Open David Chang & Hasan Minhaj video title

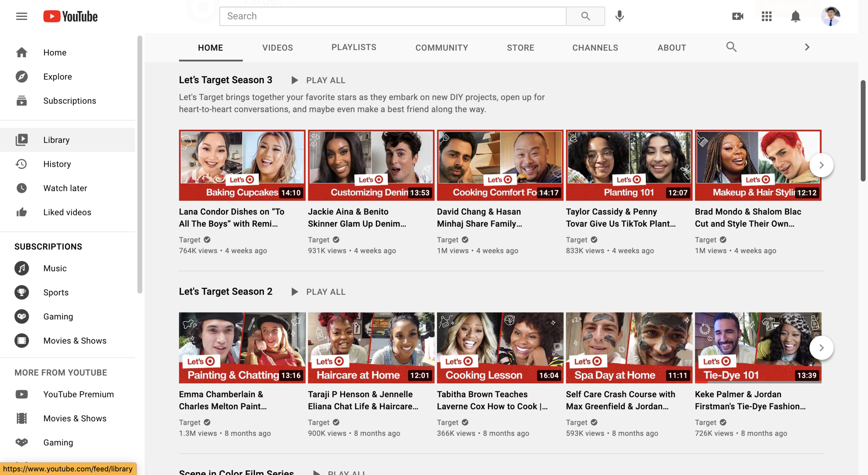point(479,218)
